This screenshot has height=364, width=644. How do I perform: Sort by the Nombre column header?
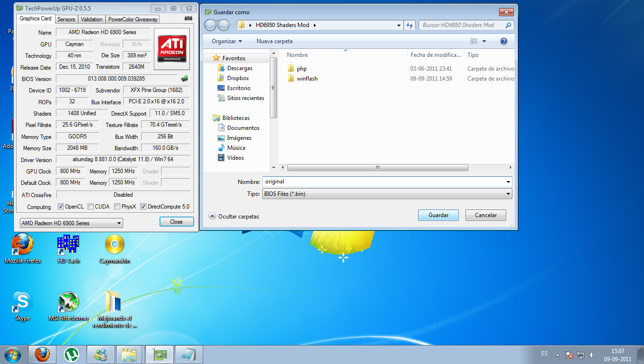click(x=297, y=55)
